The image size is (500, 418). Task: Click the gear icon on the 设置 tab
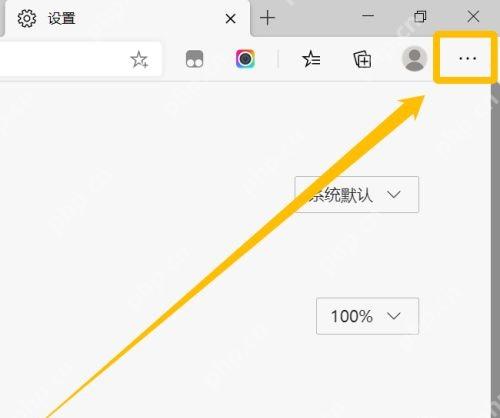27,18
